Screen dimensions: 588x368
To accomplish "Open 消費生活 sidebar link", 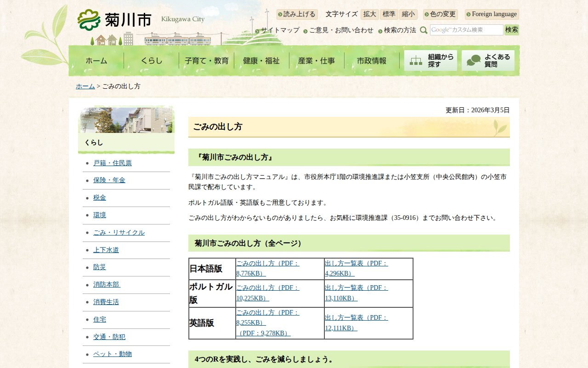I will point(106,302).
